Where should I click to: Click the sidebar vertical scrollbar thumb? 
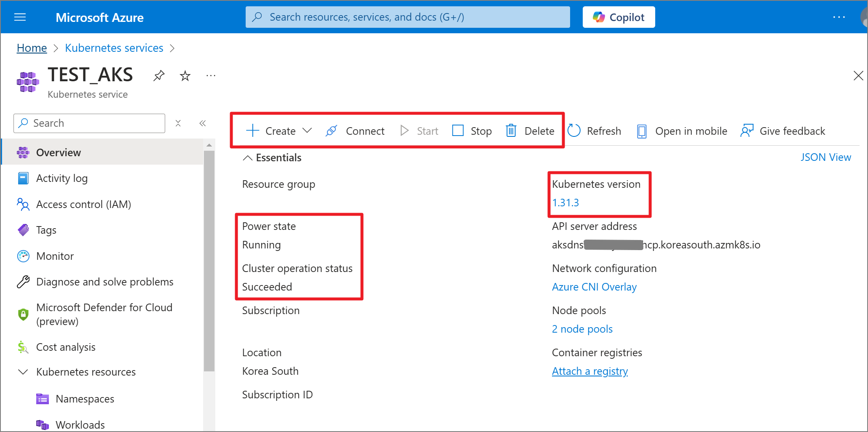(209, 261)
